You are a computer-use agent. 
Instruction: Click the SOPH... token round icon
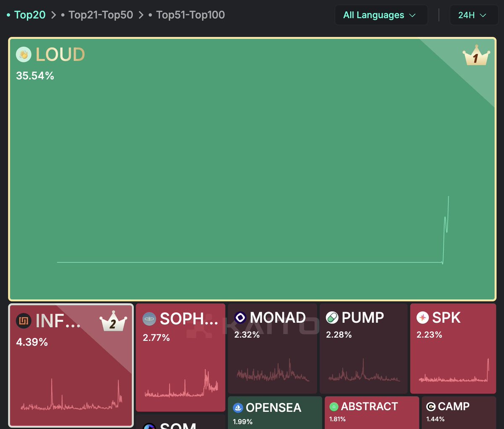point(150,319)
